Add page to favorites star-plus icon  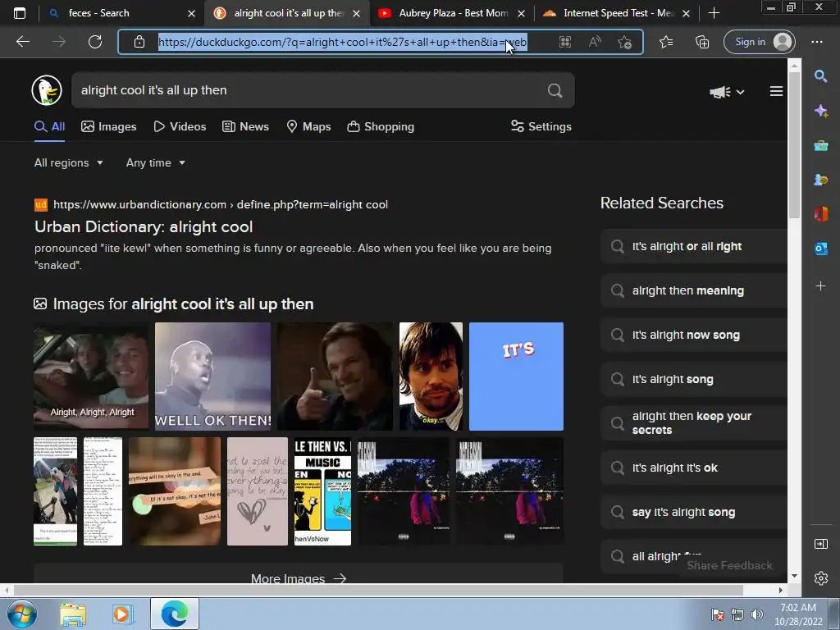coord(624,42)
